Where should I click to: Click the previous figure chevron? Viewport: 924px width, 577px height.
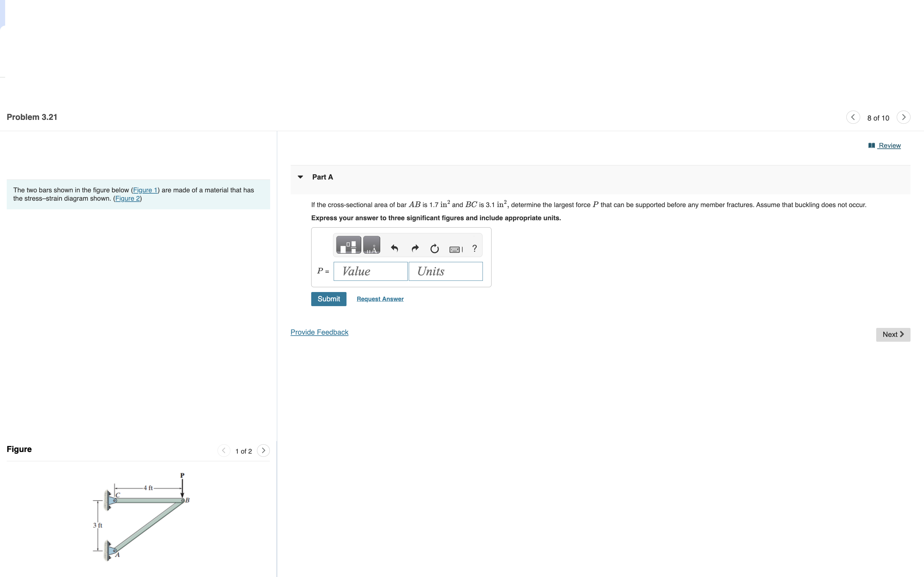tap(224, 451)
